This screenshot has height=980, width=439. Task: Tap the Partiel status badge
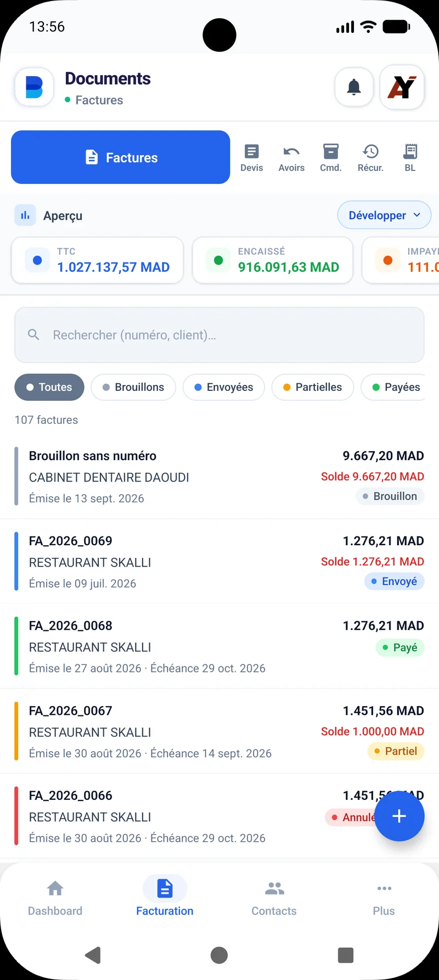point(396,751)
